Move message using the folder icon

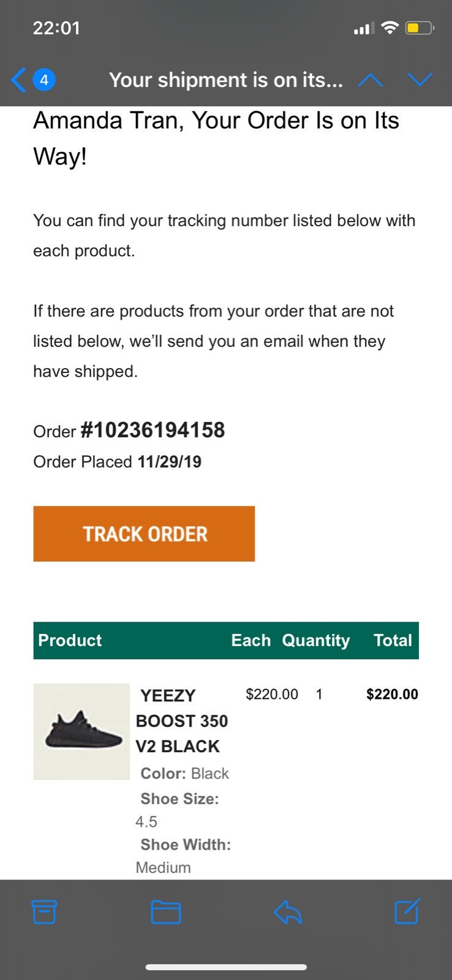click(165, 912)
